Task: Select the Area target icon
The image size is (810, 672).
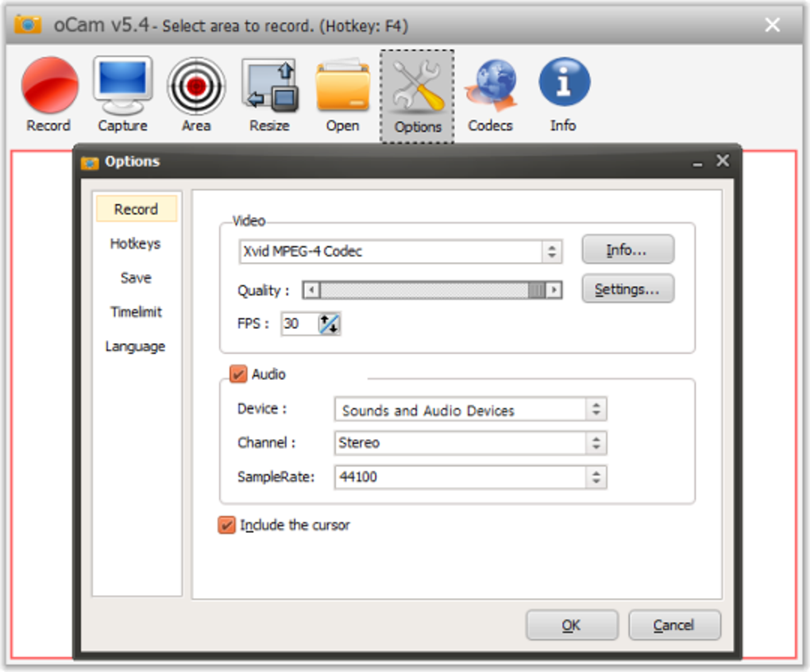Action: [196, 86]
